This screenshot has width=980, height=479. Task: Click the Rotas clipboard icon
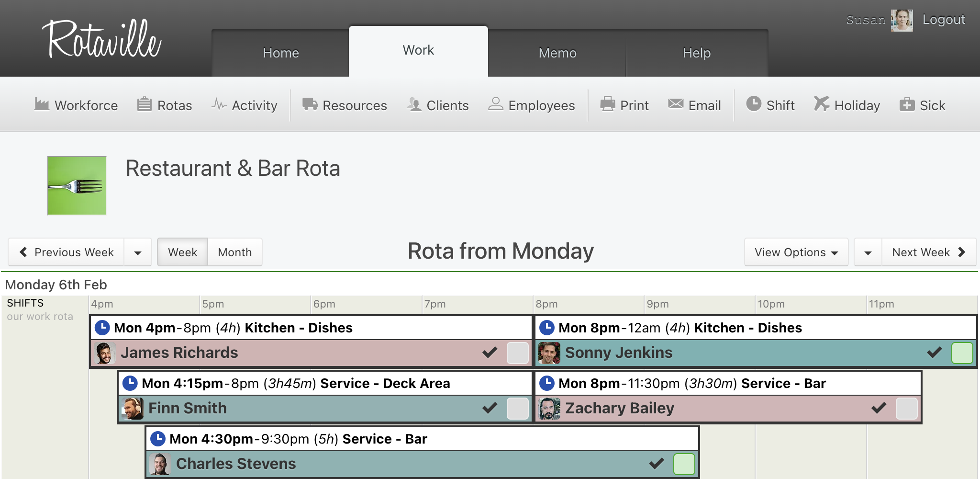[x=144, y=104]
